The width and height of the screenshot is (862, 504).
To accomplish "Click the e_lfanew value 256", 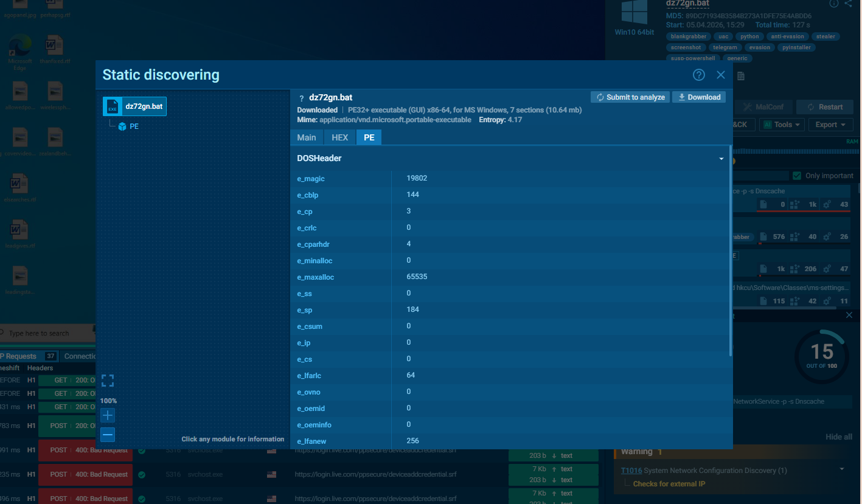I will 412,441.
